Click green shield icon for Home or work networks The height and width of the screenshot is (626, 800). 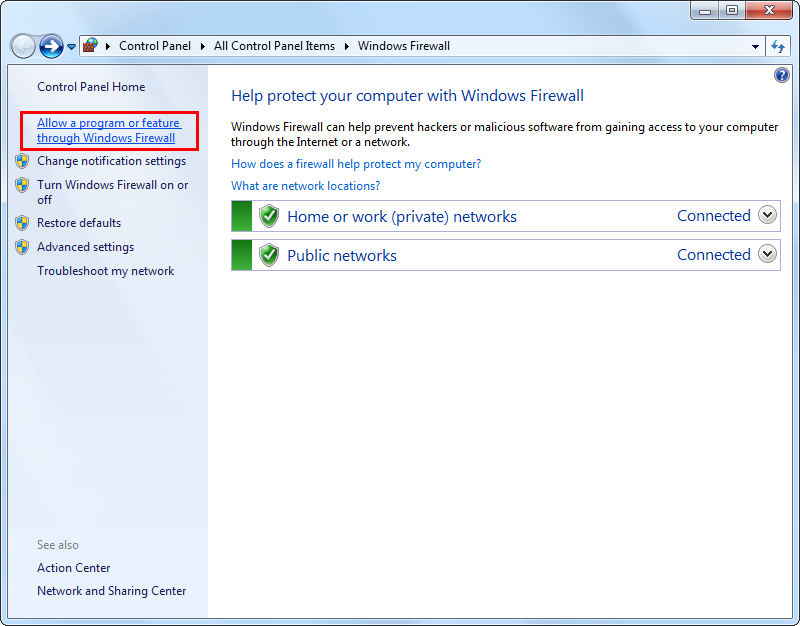(x=269, y=216)
